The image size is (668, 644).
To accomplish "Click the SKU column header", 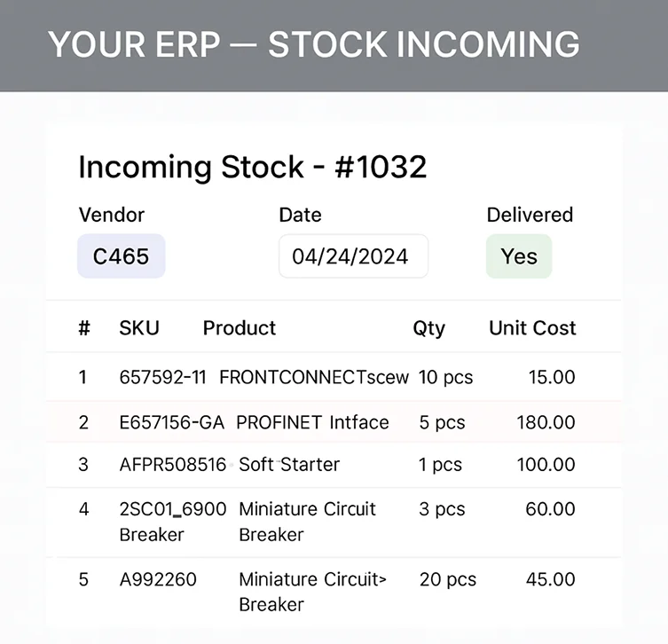I will [x=139, y=328].
